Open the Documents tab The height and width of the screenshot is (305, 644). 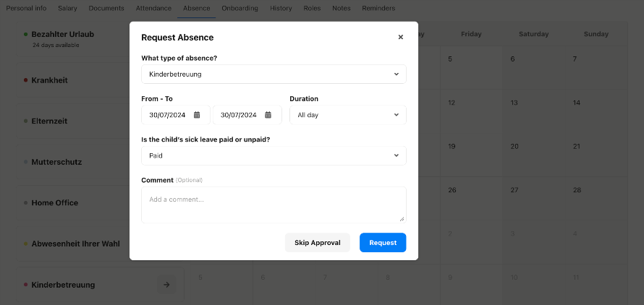(x=106, y=8)
